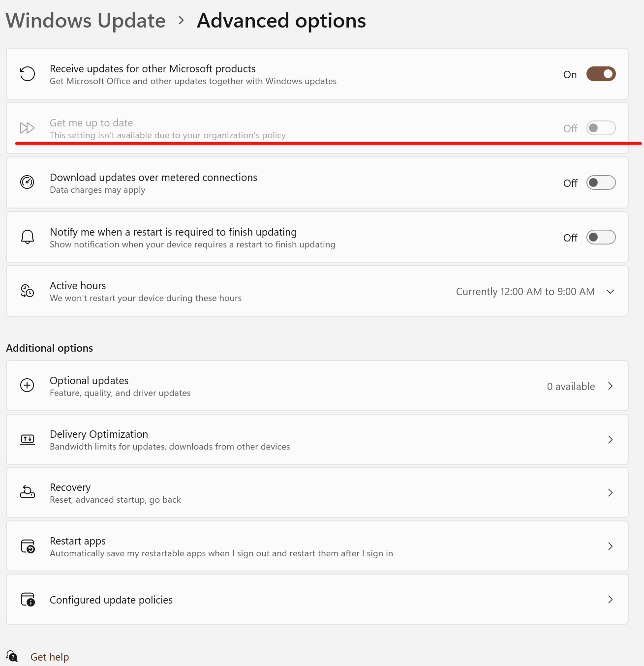Image resolution: width=644 pixels, height=666 pixels.
Task: Click the Delivery Optimization icon
Action: point(28,439)
